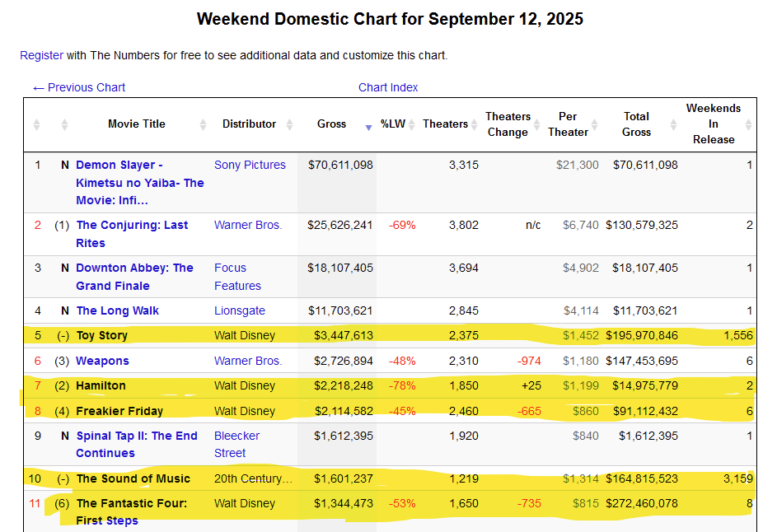This screenshot has height=532, width=777.
Task: Click the -53% change for Fantastic Four
Action: 402,504
